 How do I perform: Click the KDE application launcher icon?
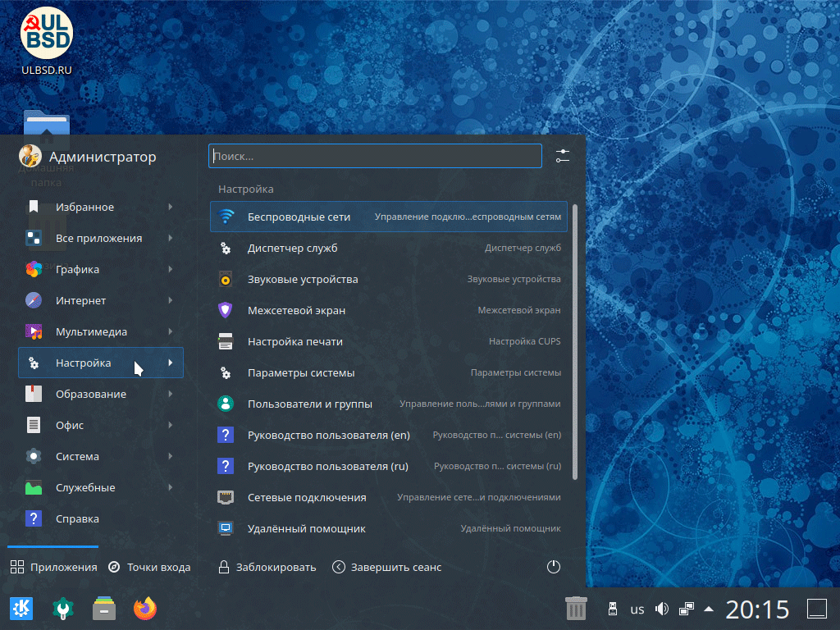[x=21, y=609]
